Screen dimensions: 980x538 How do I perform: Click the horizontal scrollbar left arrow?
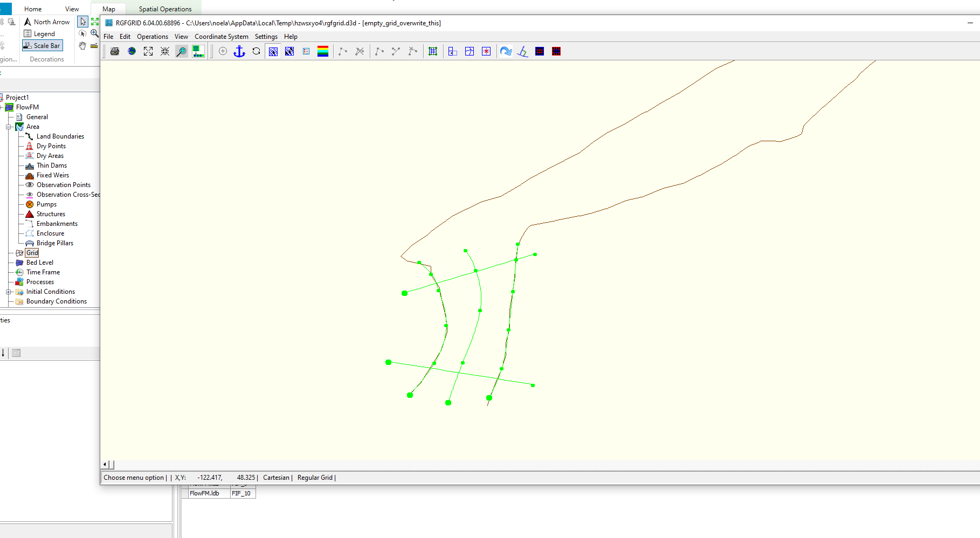pyautogui.click(x=105, y=465)
